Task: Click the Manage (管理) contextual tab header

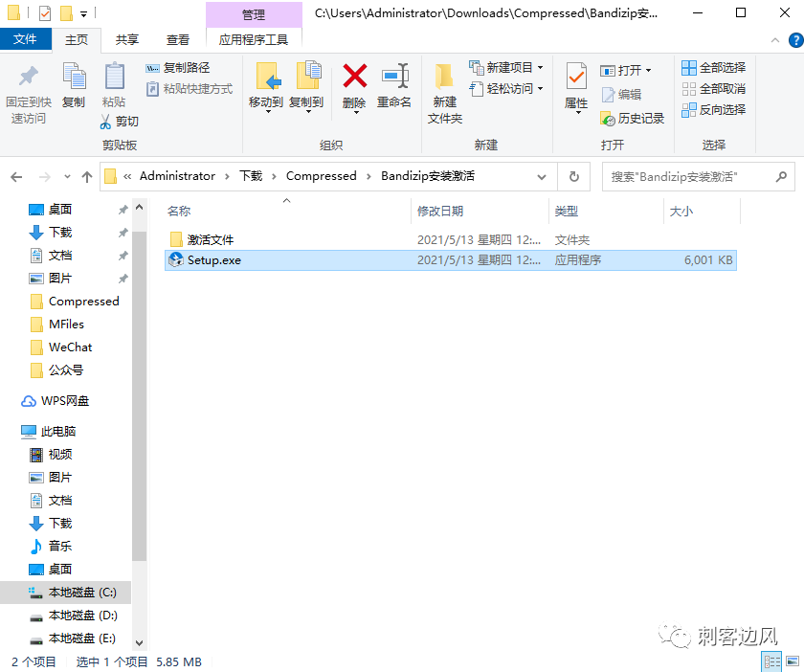Action: click(x=254, y=14)
